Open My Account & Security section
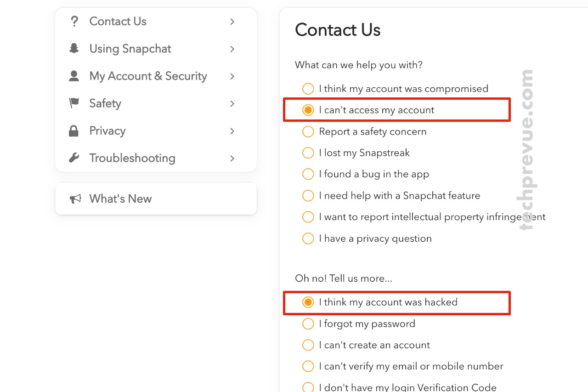Viewport: 588px width, 392px height. (x=156, y=76)
